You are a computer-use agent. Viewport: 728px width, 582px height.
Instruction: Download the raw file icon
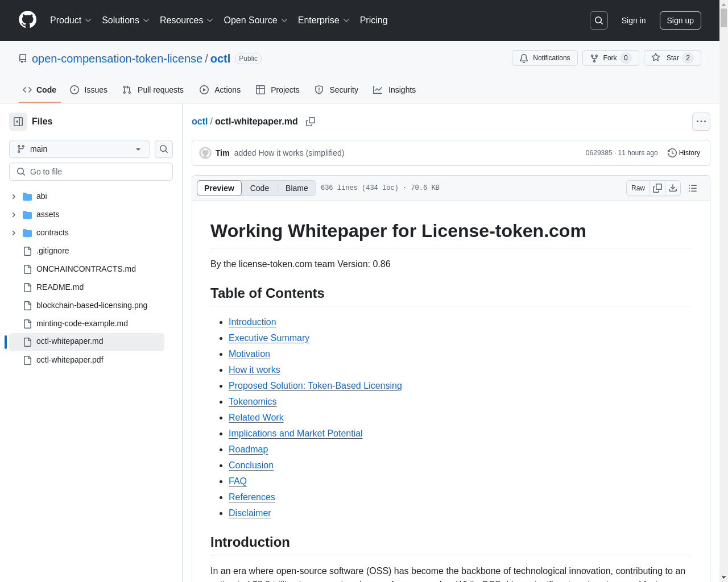pyautogui.click(x=673, y=188)
